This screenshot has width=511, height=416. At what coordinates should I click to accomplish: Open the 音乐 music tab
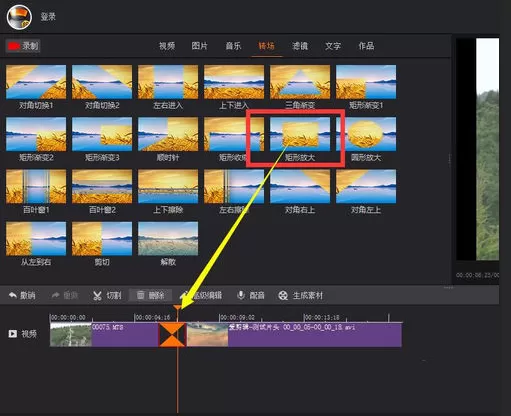[233, 46]
